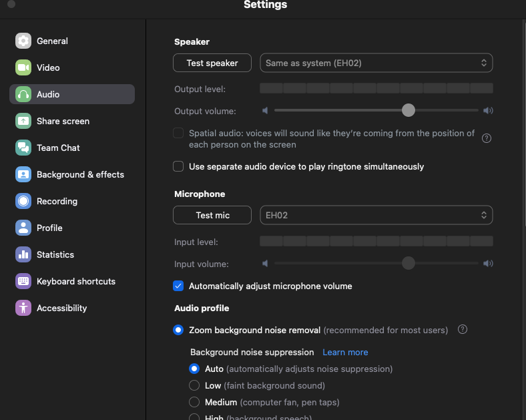The height and width of the screenshot is (420, 526).
Task: Switch to Video settings
Action: (x=72, y=67)
